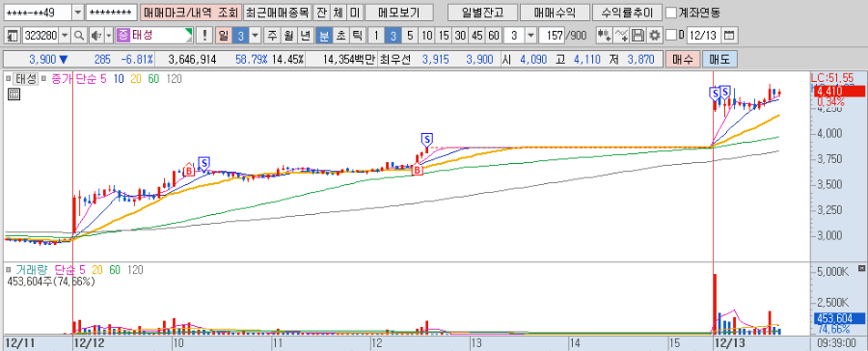Click the S sell marker near 12 o'clock
868x351 pixels.
426,140
